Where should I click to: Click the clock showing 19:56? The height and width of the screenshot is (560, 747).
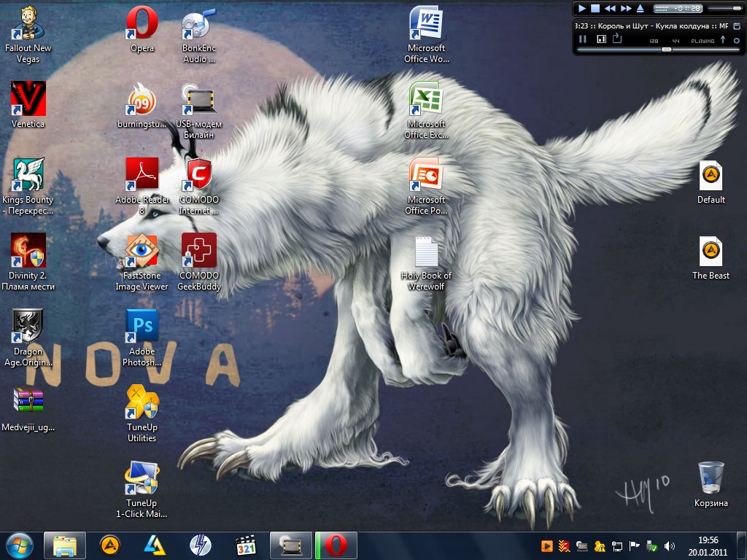[x=708, y=540]
